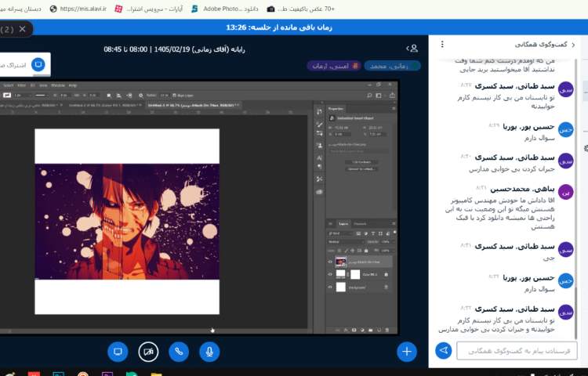
Task: Select the user chip زمانی، محمد
Action: coord(392,66)
